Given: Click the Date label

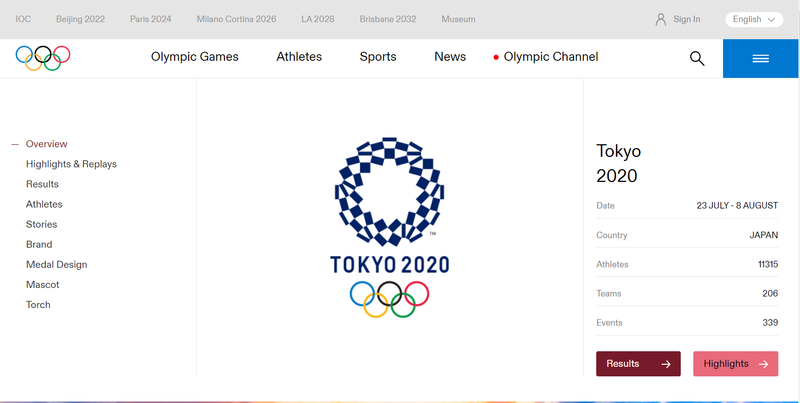Looking at the screenshot, I should pyautogui.click(x=605, y=206).
